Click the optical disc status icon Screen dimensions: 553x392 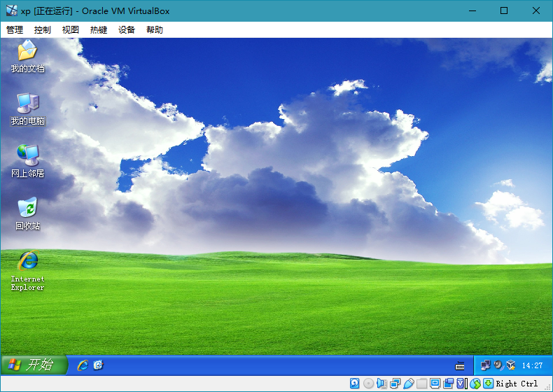[368, 384]
